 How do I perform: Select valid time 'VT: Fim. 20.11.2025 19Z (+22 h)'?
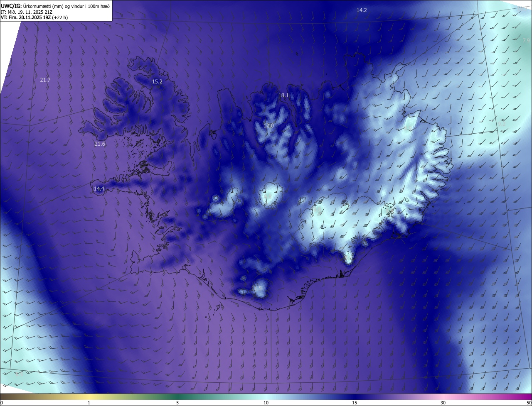[34, 17]
